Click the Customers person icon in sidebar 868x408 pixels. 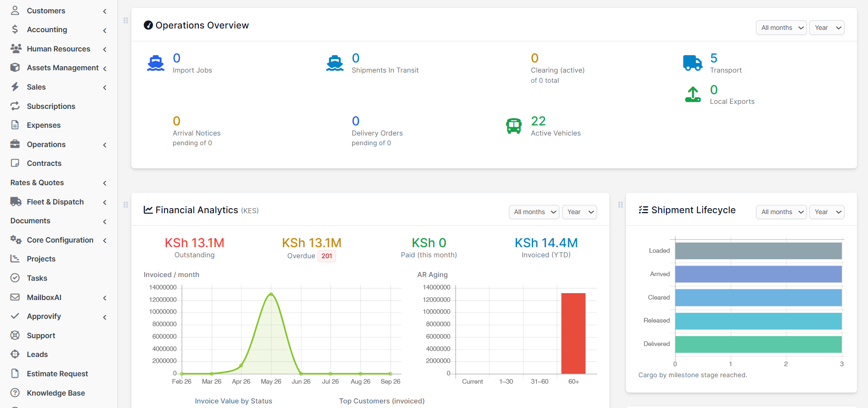(x=15, y=10)
